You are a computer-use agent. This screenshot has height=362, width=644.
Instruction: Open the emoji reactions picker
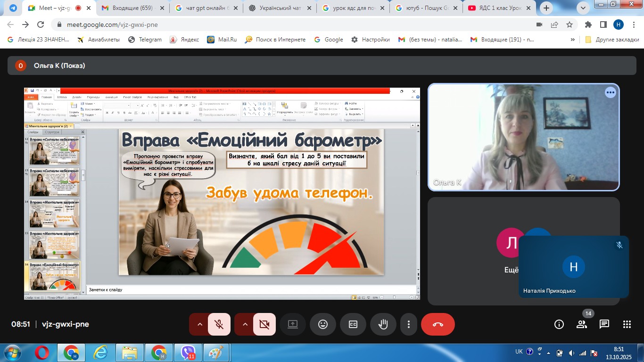[323, 324]
